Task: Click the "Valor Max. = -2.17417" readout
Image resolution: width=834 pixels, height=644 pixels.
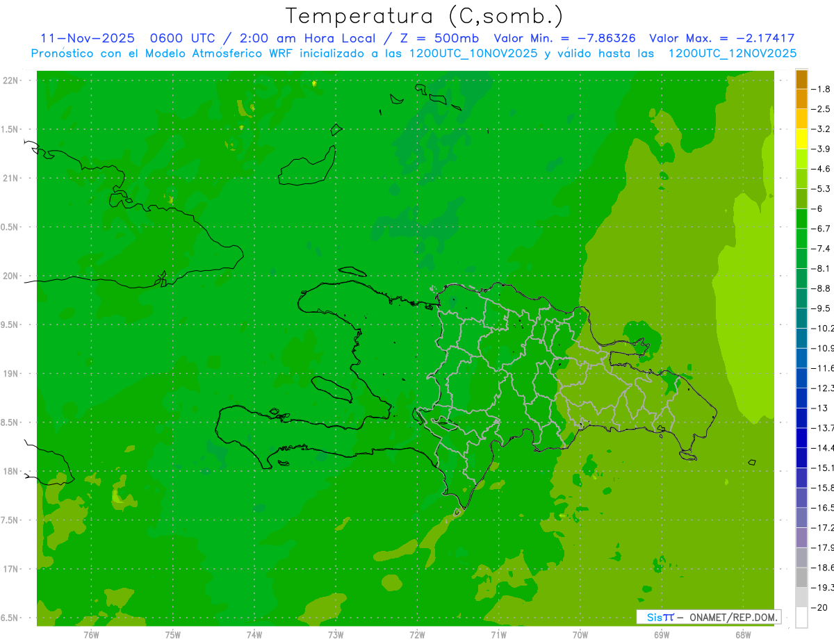Action: pyautogui.click(x=722, y=39)
